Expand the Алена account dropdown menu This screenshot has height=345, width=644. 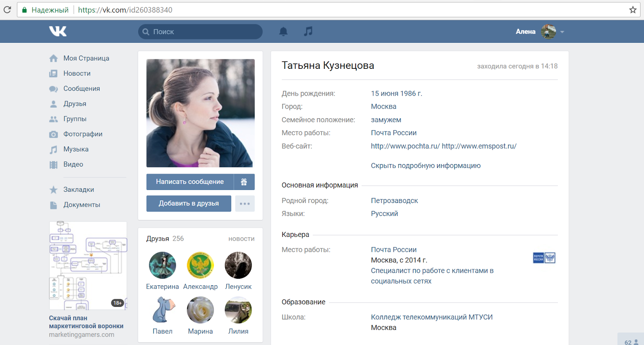562,32
